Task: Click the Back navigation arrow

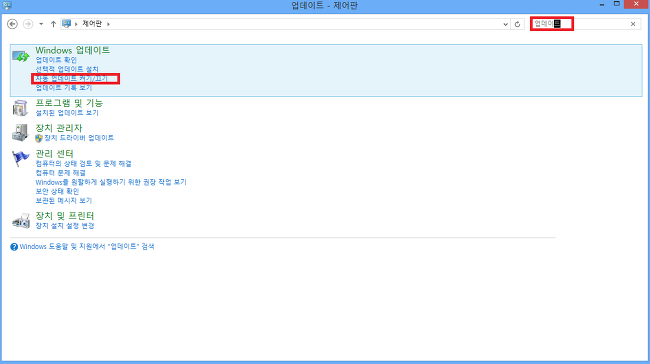Action: [12, 24]
